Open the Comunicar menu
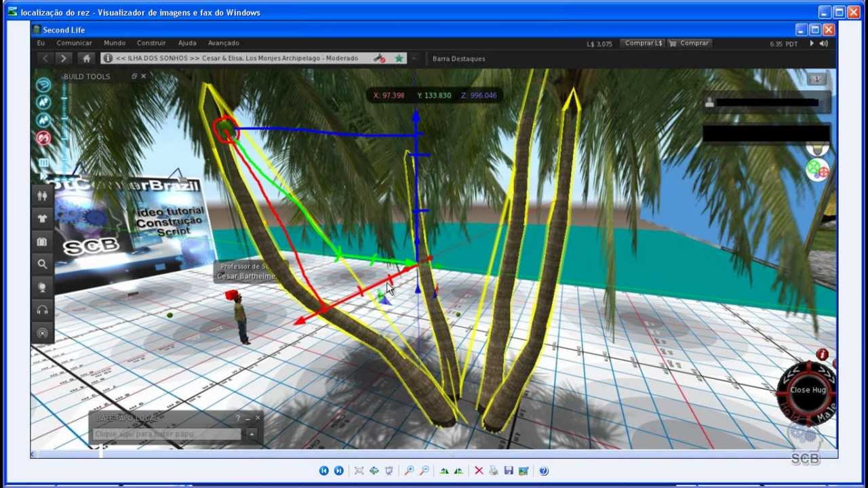868x488 pixels. pos(74,43)
